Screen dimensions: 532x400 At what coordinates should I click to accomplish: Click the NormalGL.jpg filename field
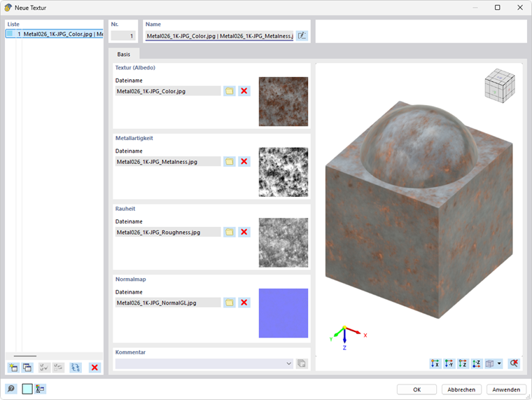(168, 303)
